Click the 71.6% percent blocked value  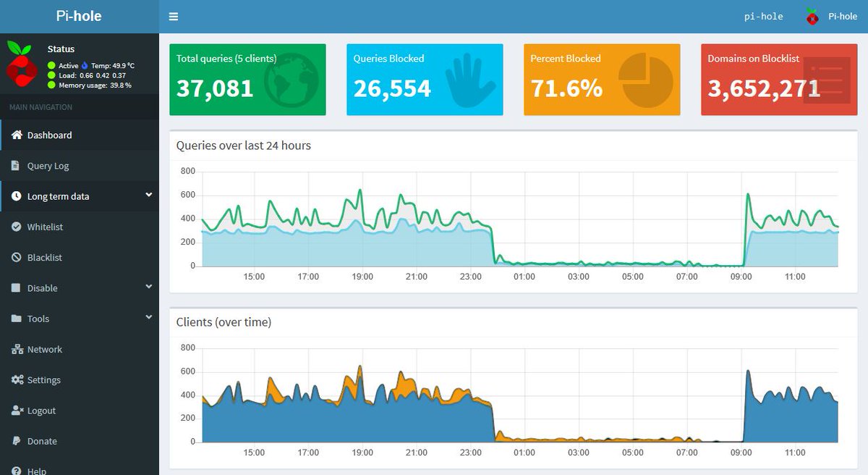click(566, 88)
